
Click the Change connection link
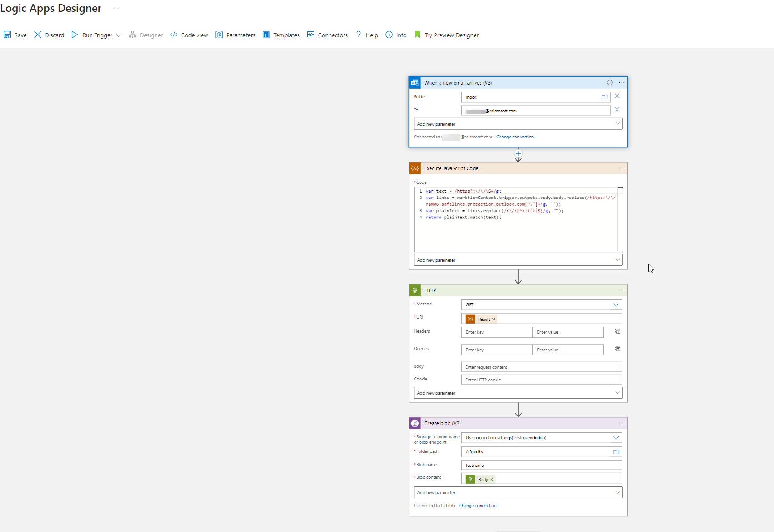tap(515, 137)
